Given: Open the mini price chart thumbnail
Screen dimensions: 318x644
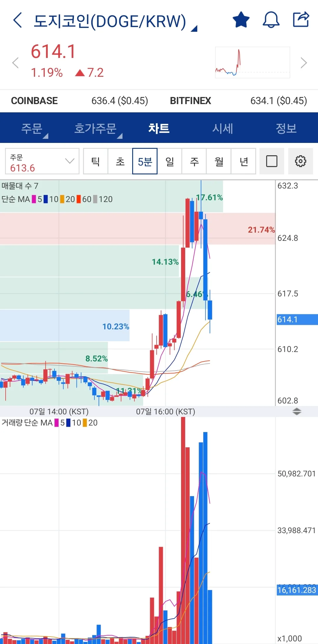Looking at the screenshot, I should (x=253, y=62).
